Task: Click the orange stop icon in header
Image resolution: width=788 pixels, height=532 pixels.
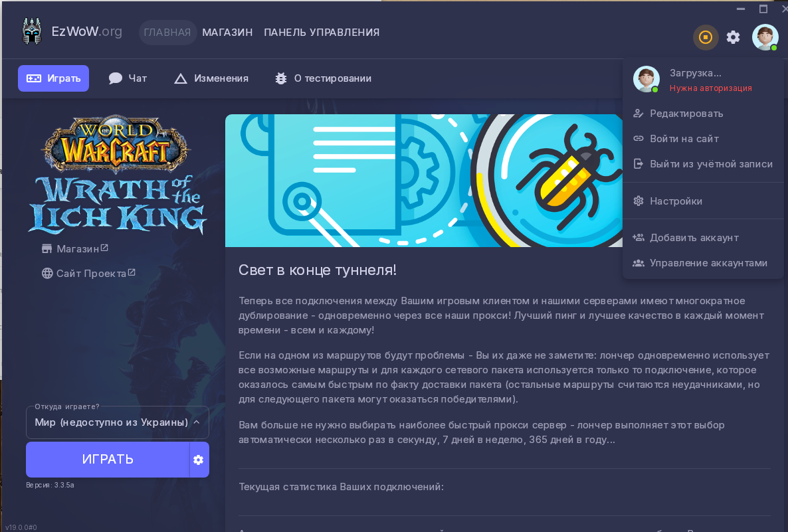Action: 706,37
